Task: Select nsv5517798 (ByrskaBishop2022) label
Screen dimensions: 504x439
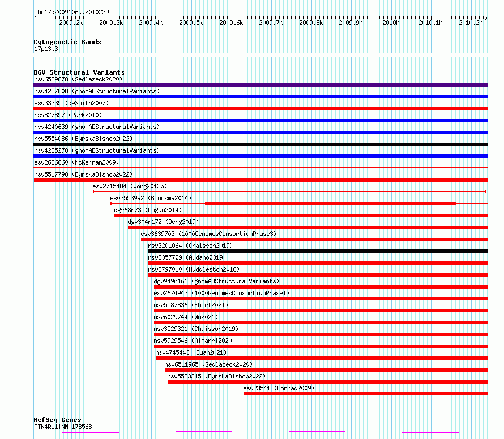Action: 83,174
